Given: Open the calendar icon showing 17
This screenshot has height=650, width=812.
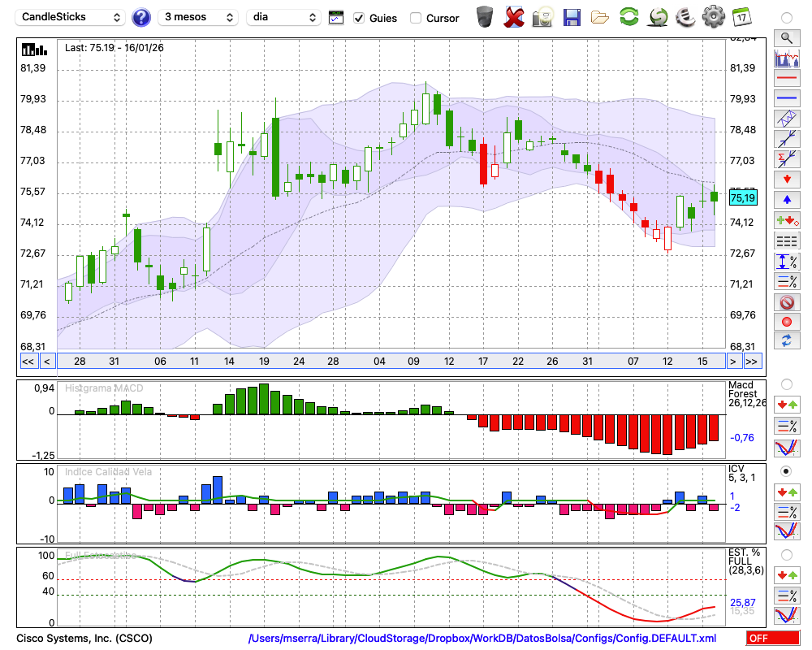Looking at the screenshot, I should [x=741, y=17].
